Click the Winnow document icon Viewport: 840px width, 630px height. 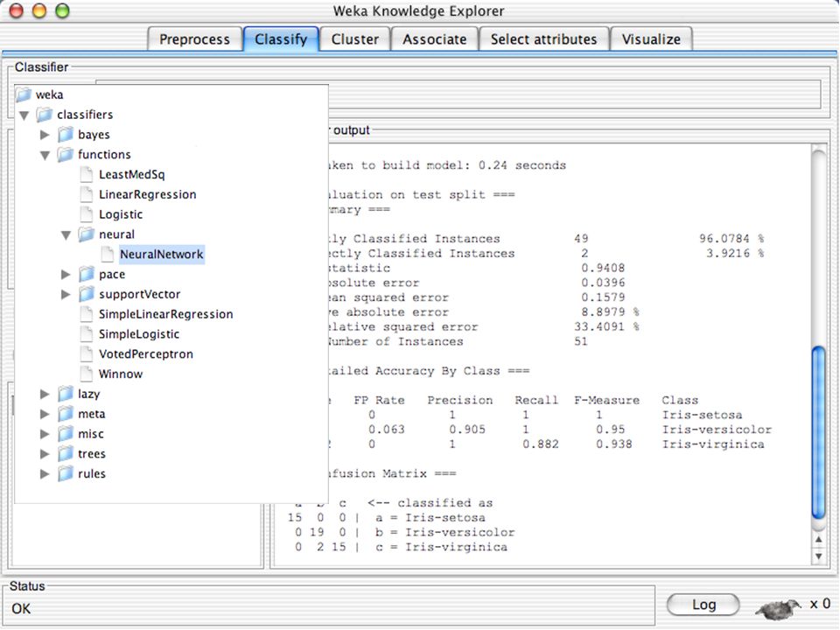(87, 374)
